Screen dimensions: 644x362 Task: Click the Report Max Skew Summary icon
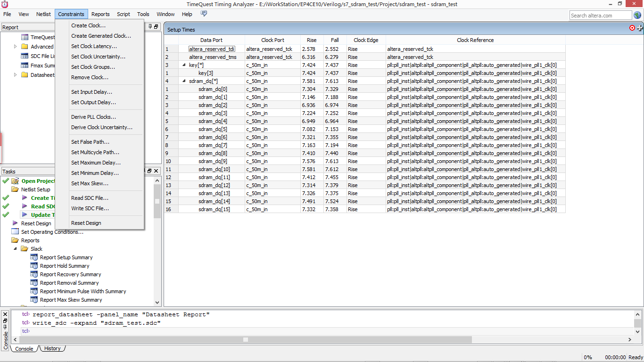34,300
